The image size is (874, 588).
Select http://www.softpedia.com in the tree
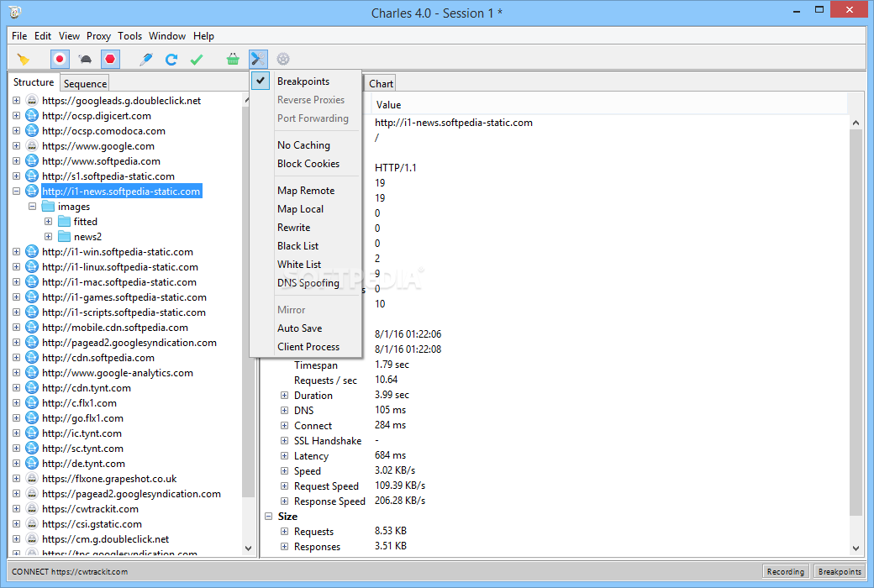tap(101, 161)
